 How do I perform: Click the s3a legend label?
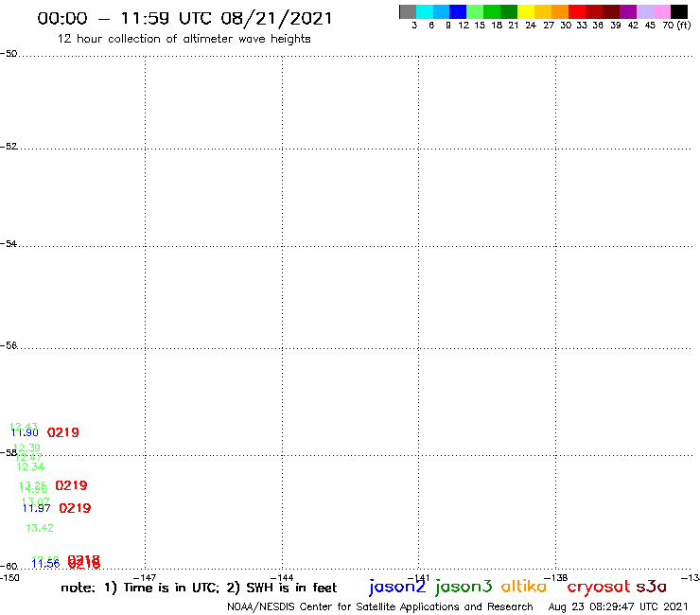[x=651, y=587]
